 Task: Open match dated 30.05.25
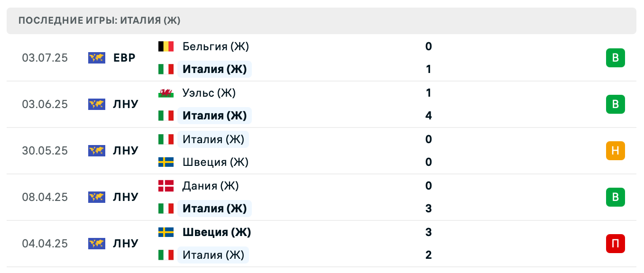click(x=45, y=151)
